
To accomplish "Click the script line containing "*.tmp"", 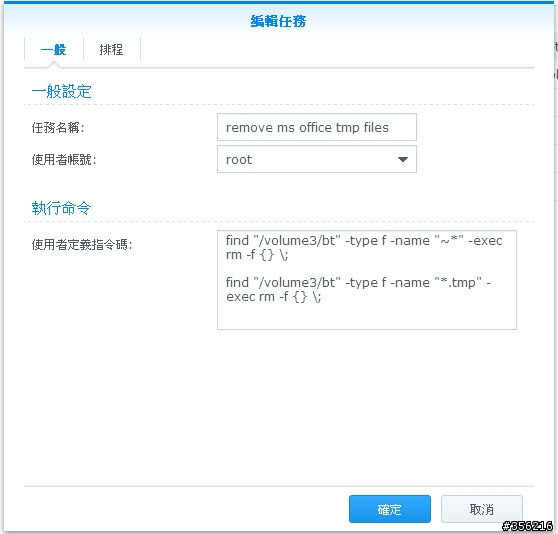I will coord(358,282).
